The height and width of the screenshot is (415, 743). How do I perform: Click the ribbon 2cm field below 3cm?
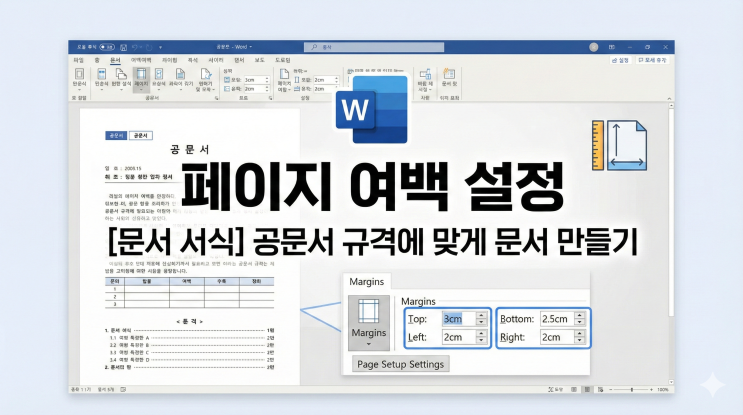click(256, 89)
